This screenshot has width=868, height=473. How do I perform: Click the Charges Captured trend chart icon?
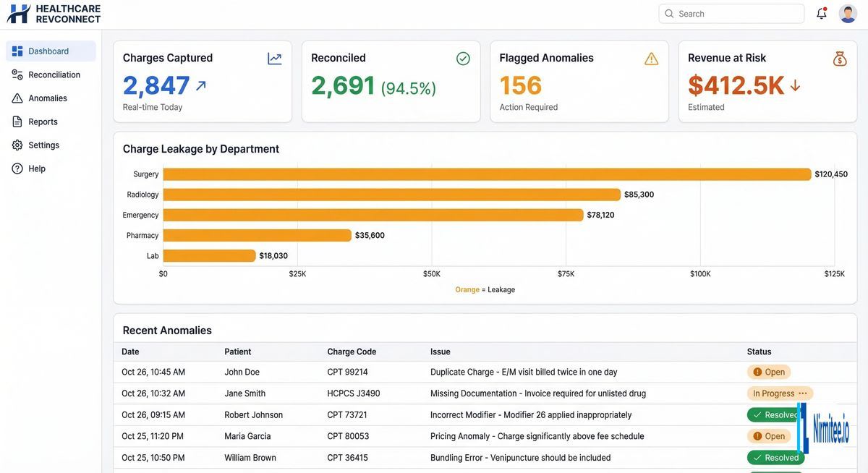pos(274,58)
